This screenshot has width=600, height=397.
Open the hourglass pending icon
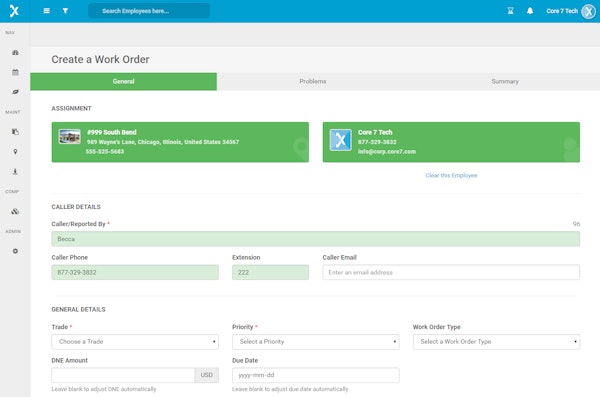[510, 11]
